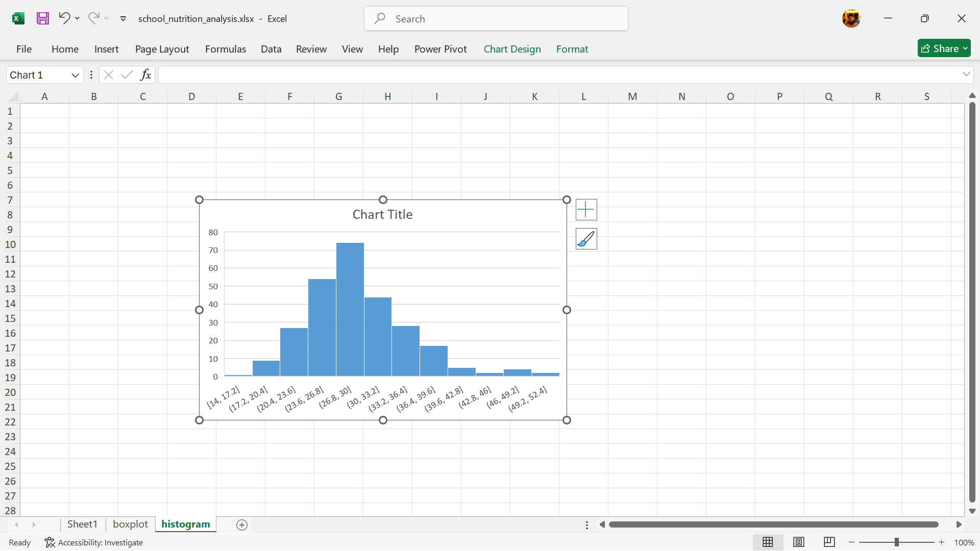The width and height of the screenshot is (980, 551).
Task: Click the vertical axis label 80
Action: pyautogui.click(x=213, y=233)
